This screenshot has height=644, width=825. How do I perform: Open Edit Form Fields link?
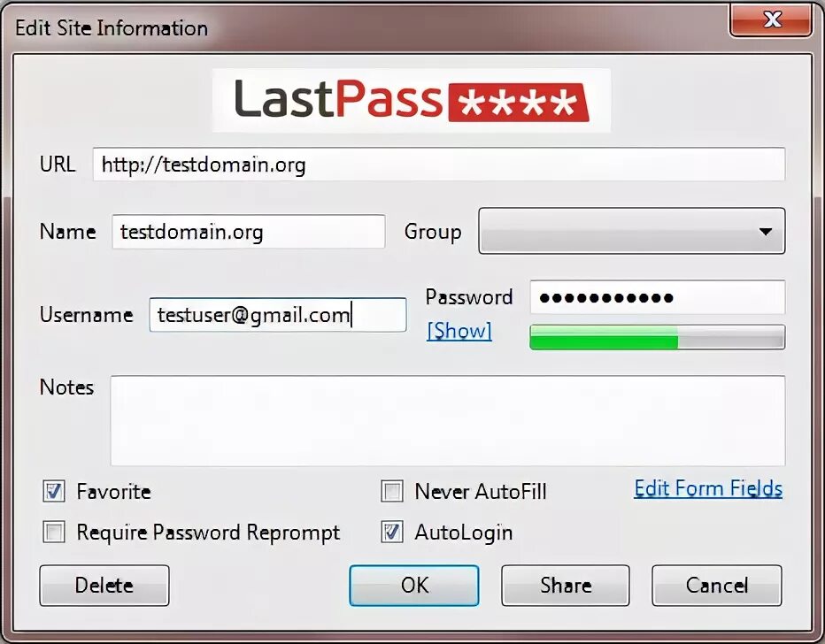(708, 488)
